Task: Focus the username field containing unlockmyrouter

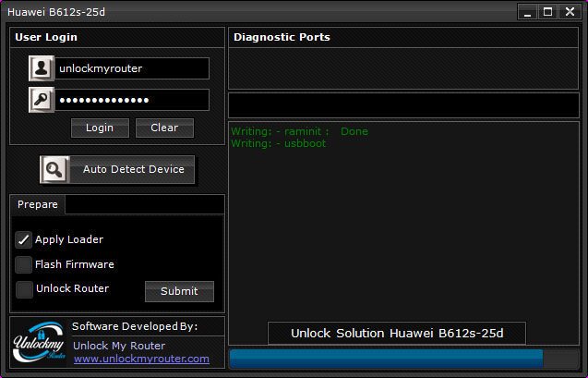Action: tap(132, 68)
